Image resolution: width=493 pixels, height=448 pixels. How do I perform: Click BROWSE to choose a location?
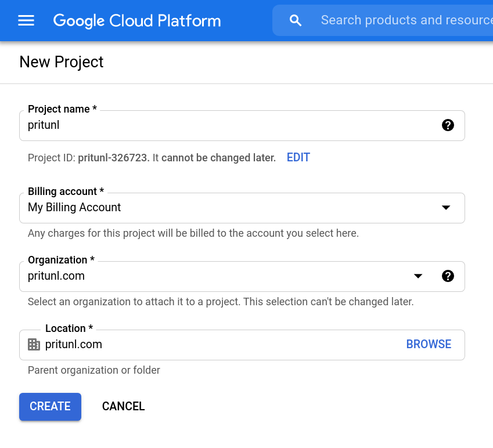pos(429,345)
